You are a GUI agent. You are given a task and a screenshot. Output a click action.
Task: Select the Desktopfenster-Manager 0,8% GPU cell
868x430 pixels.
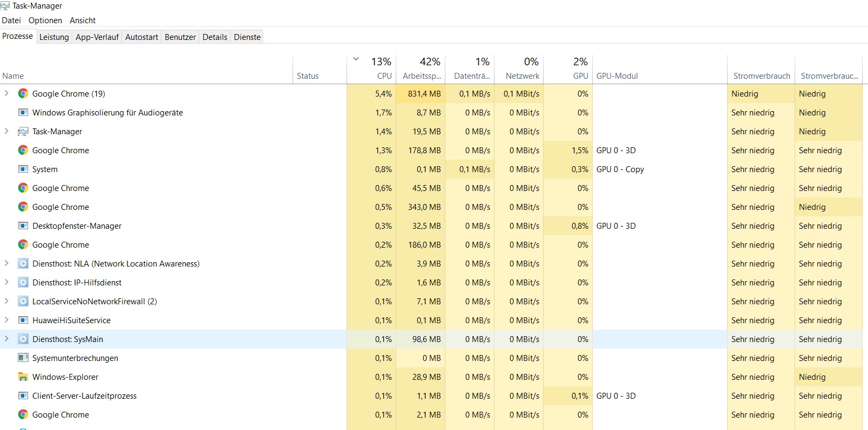(568, 226)
